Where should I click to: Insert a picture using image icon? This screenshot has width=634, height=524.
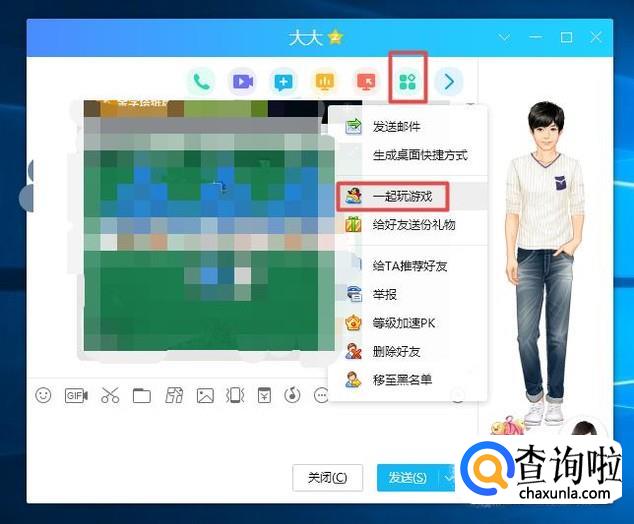coord(205,395)
